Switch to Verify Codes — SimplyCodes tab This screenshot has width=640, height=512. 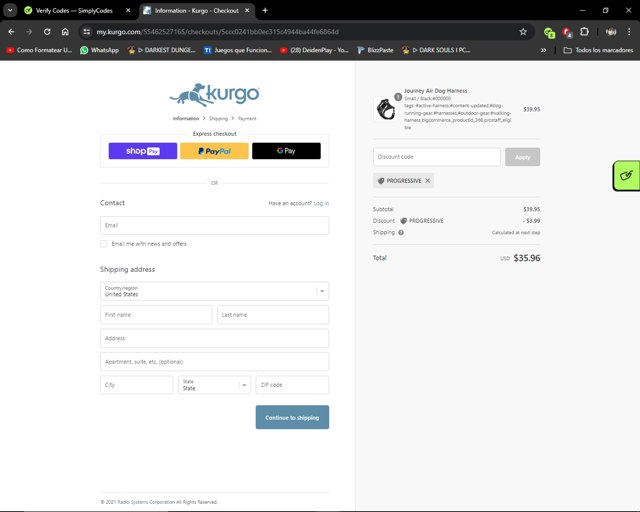pos(74,11)
